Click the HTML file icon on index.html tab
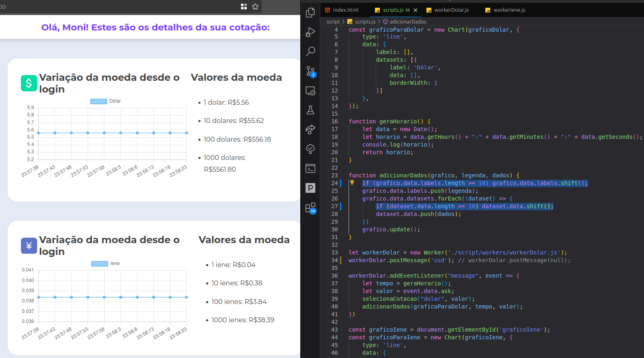This screenshot has height=358, width=644. pyautogui.click(x=327, y=10)
